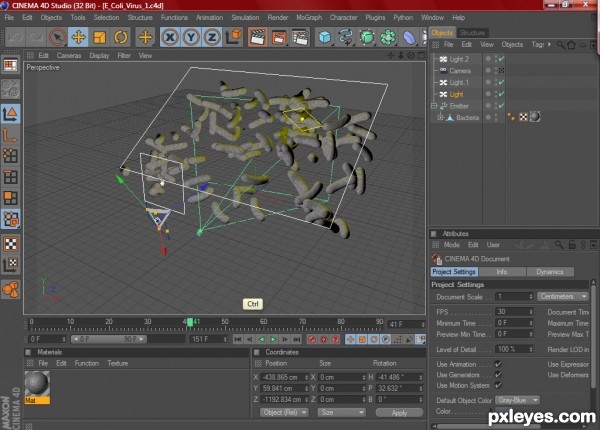The image size is (600, 430).
Task: Open Render Settings icon
Action: [300, 37]
